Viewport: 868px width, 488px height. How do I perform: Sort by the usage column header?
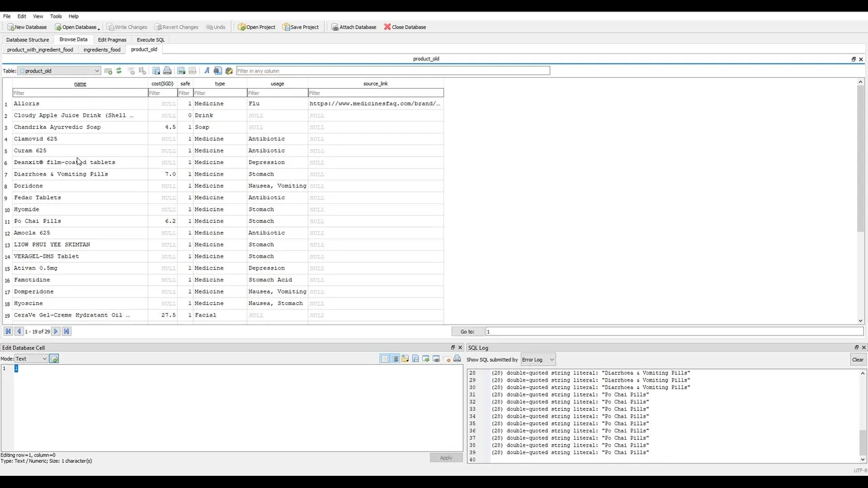click(x=277, y=83)
